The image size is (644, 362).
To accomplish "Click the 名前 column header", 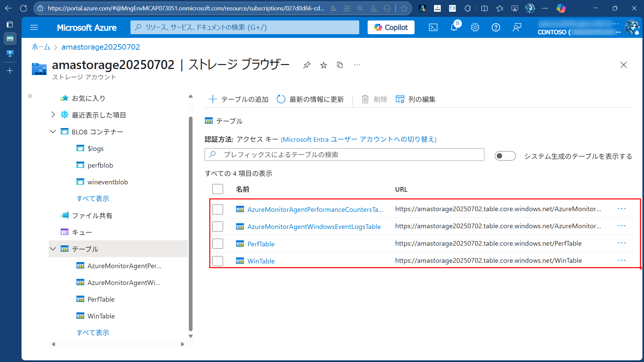I will tap(243, 189).
